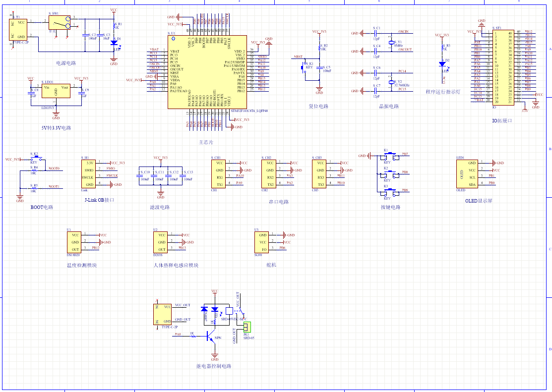Select the U3 SG90 servo connector

pyautogui.click(x=261, y=242)
